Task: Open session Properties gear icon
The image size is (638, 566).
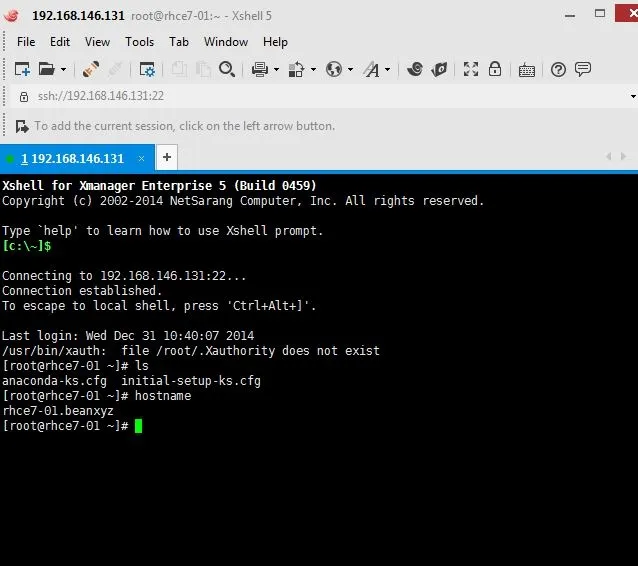Action: pos(146,69)
